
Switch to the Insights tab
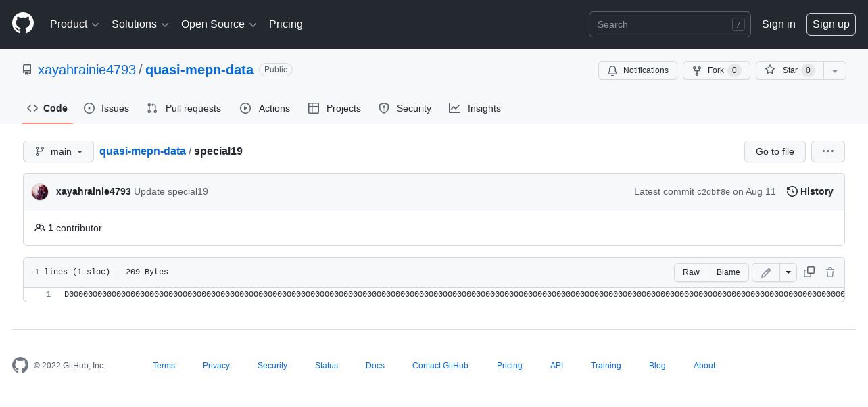click(x=475, y=108)
